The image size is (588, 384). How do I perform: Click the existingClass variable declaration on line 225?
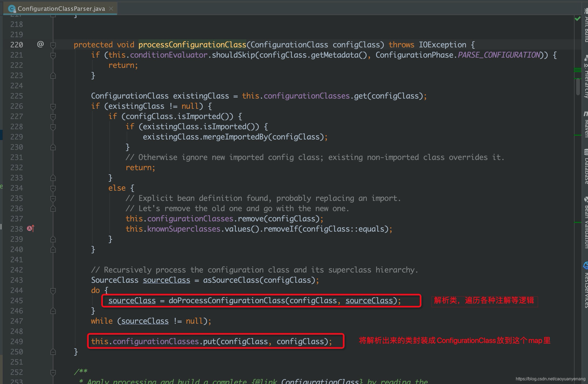pyautogui.click(x=201, y=96)
